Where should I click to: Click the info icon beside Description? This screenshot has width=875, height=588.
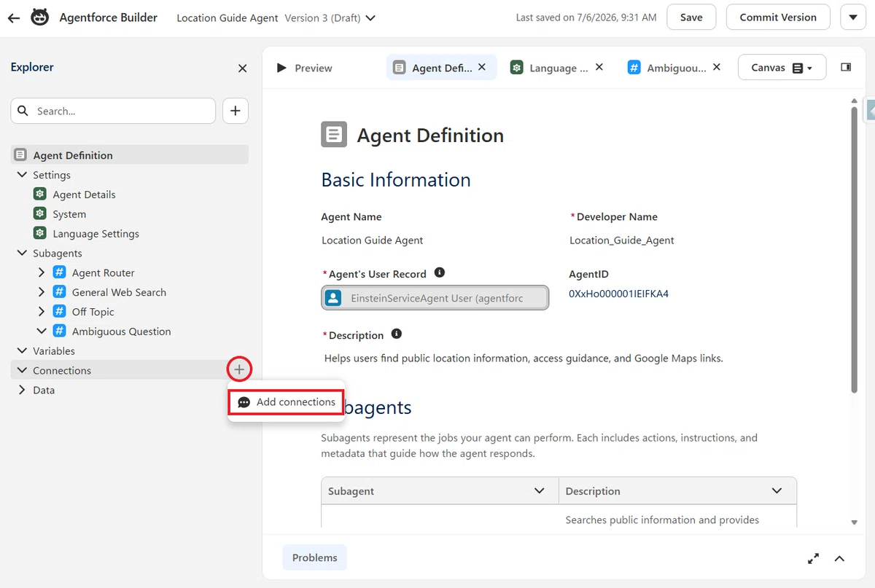tap(397, 334)
